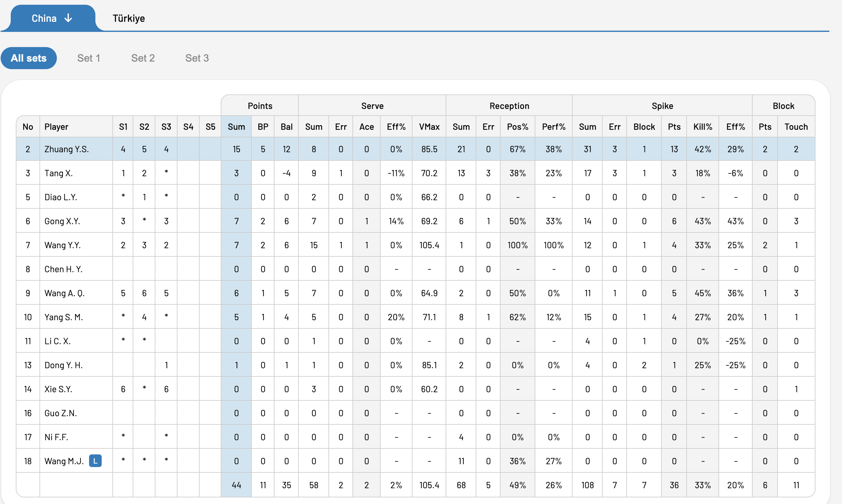Image resolution: width=842 pixels, height=504 pixels.
Task: Click Gong X.Y.'s serve Eff% 14%
Action: pyautogui.click(x=396, y=221)
